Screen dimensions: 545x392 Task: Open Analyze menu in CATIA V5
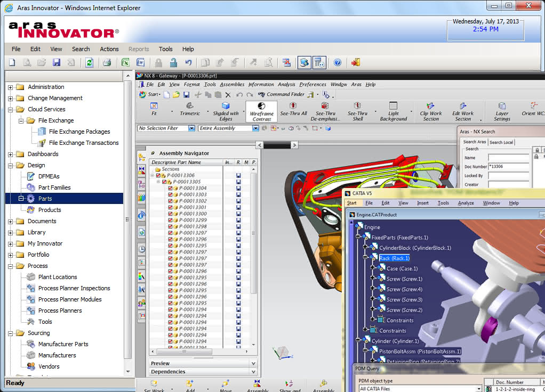[x=466, y=203]
